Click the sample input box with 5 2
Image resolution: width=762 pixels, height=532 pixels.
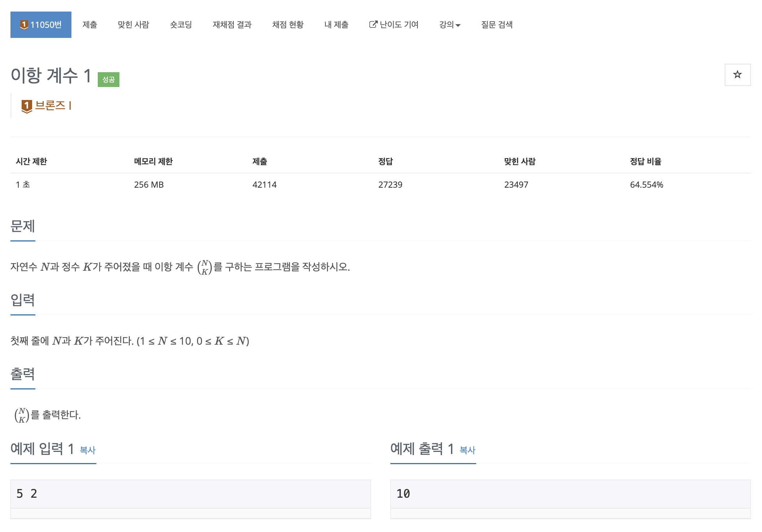190,494
